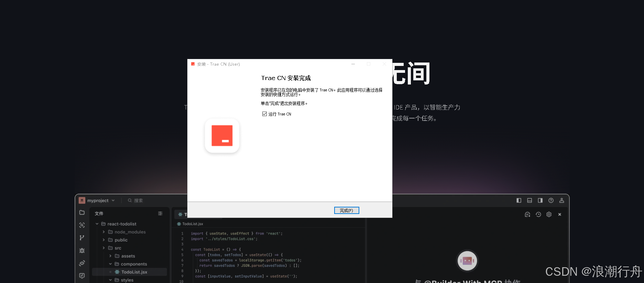
Task: Click code line 4 const TodoList
Action: [x=216, y=250]
